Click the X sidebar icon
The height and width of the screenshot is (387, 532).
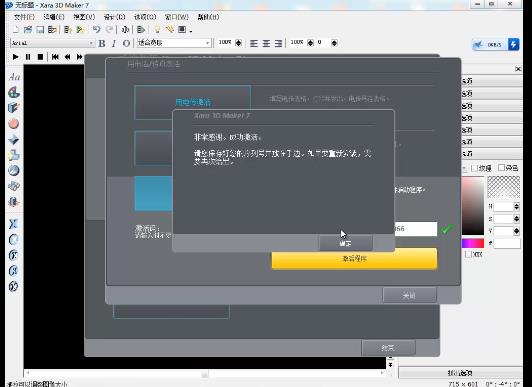[x=13, y=224]
